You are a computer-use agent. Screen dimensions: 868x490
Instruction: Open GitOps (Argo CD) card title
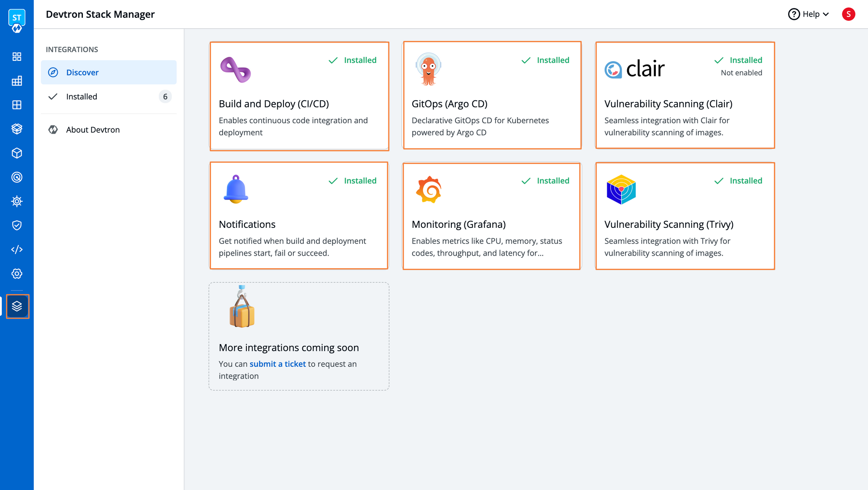pyautogui.click(x=450, y=104)
